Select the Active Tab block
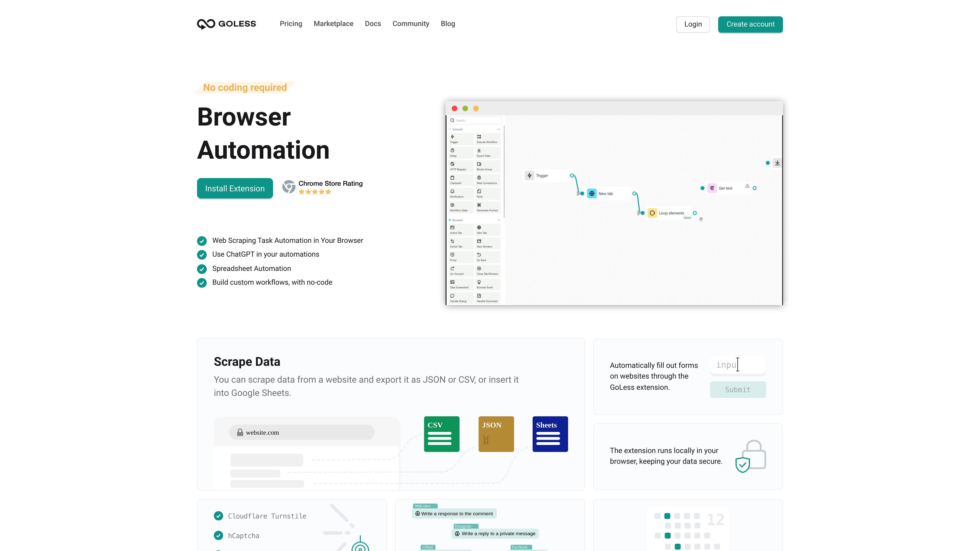 point(461,230)
